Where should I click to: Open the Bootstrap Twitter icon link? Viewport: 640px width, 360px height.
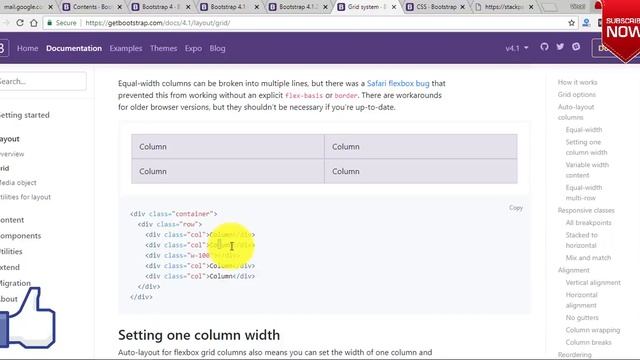pyautogui.click(x=560, y=47)
